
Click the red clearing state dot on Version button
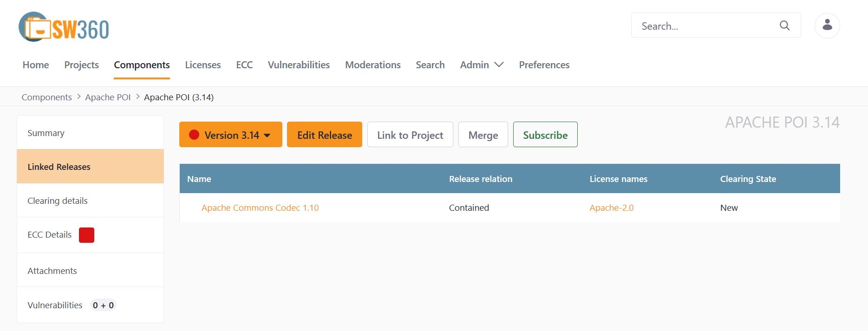194,135
